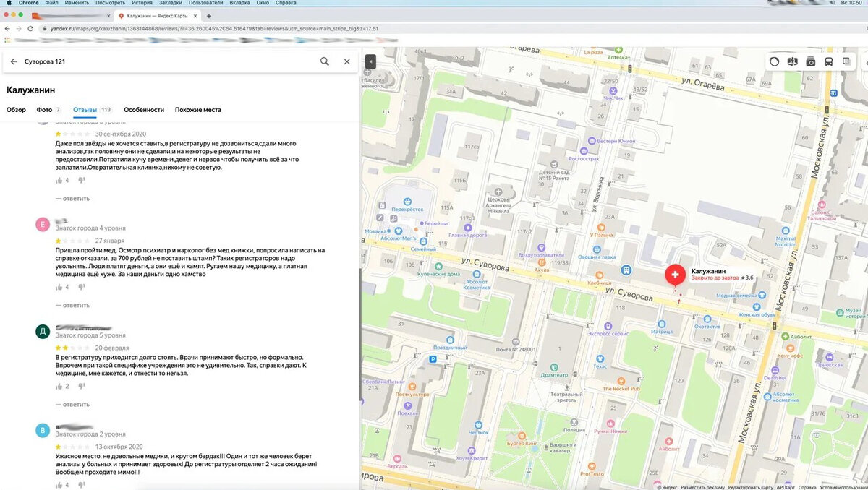Open a new Chrome tab with plus button
The width and height of the screenshot is (868, 490).
point(209,16)
